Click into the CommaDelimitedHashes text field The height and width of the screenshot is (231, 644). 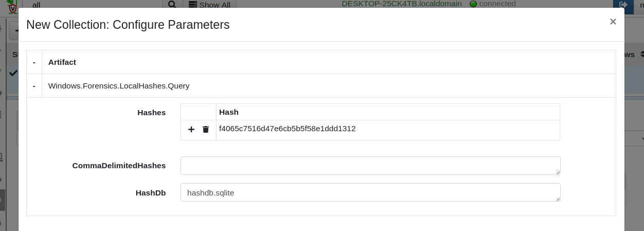pos(370,166)
